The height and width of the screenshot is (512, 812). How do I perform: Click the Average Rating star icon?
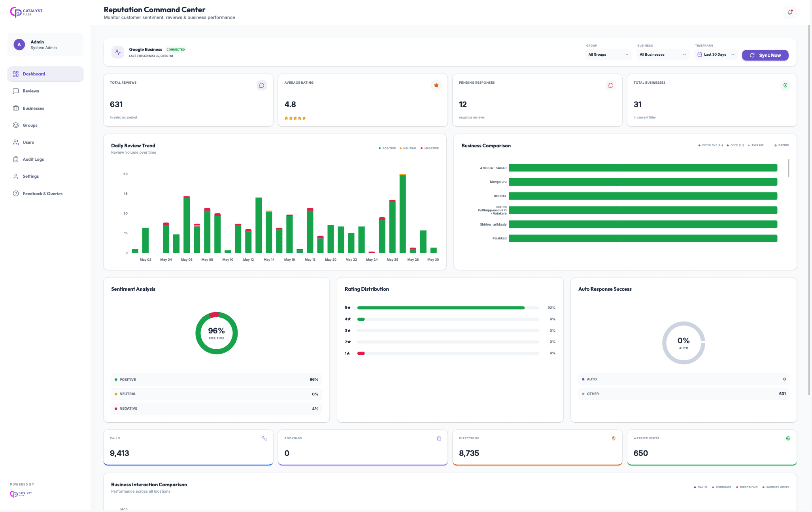click(x=436, y=85)
